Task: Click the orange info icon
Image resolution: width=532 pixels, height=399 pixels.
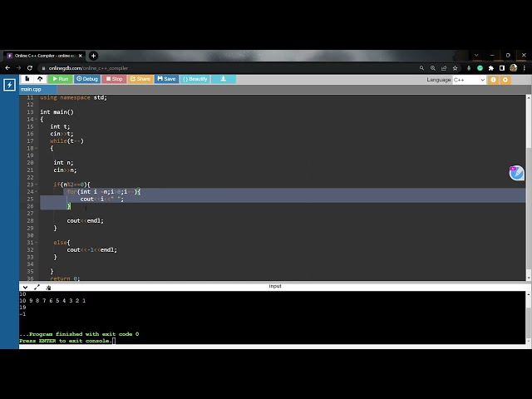Action: (493, 80)
